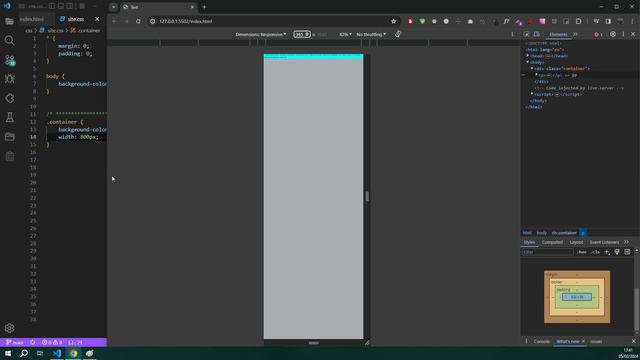Click box model content size box
640x360 pixels.
[577, 297]
